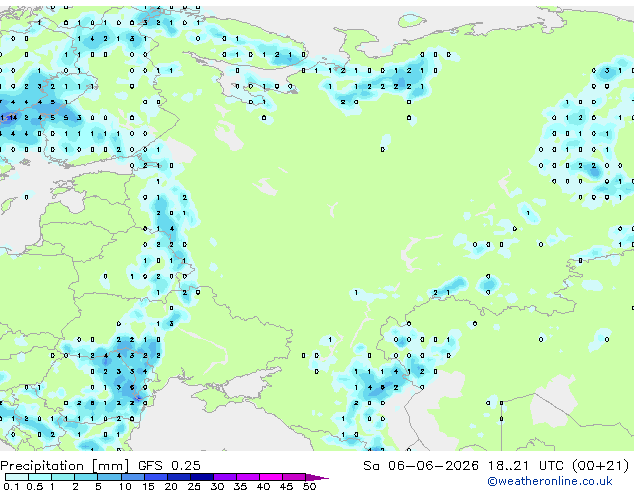The image size is (634, 490).
Task: Click the '50' legend scale label
Action: click(x=309, y=486)
